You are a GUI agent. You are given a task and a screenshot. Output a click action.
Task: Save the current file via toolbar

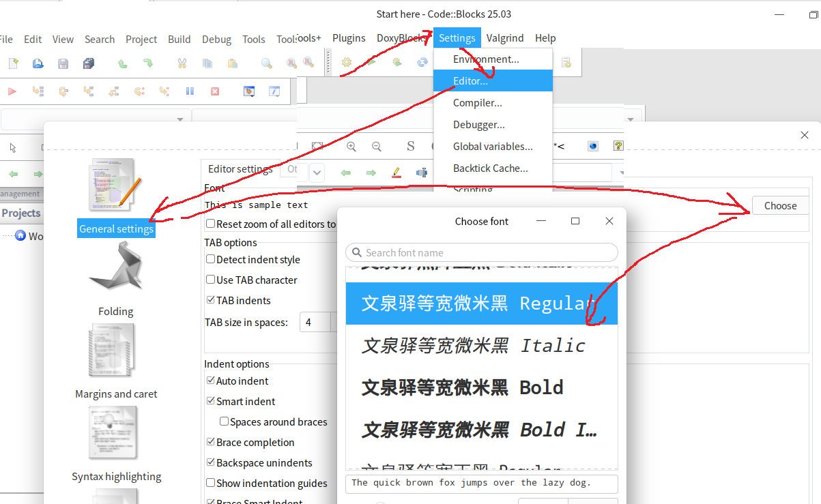point(63,63)
